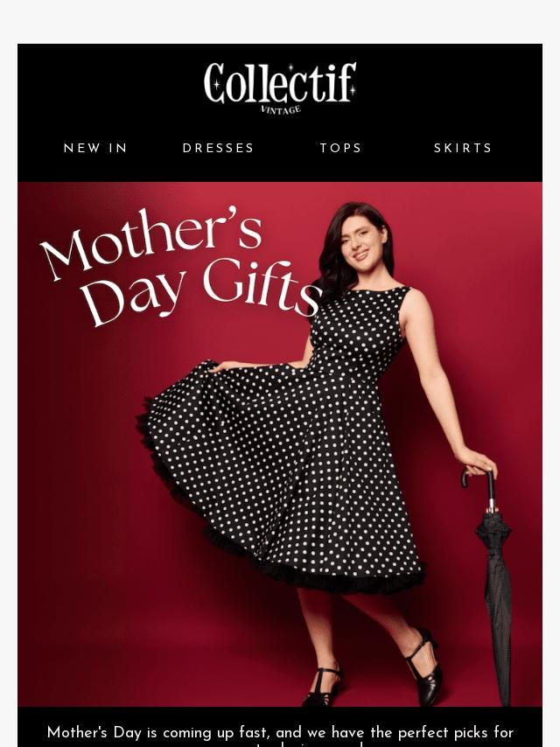Image resolution: width=560 pixels, height=747 pixels.
Task: Click the sparkle star beside logo's f
Action: tap(353, 89)
